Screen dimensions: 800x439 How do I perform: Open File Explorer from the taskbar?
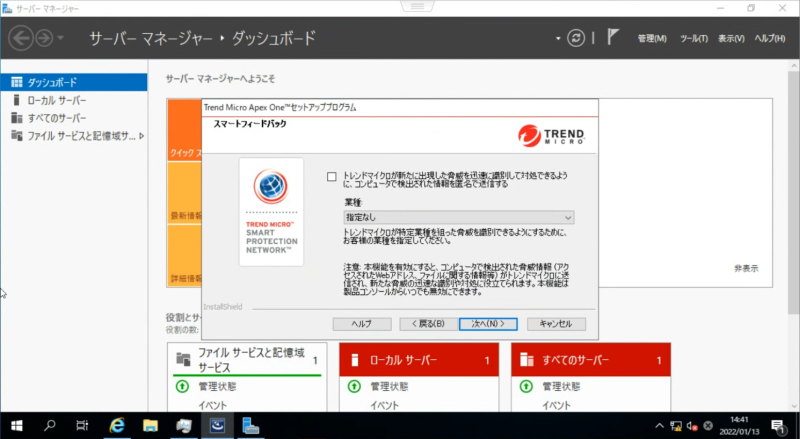click(x=150, y=426)
